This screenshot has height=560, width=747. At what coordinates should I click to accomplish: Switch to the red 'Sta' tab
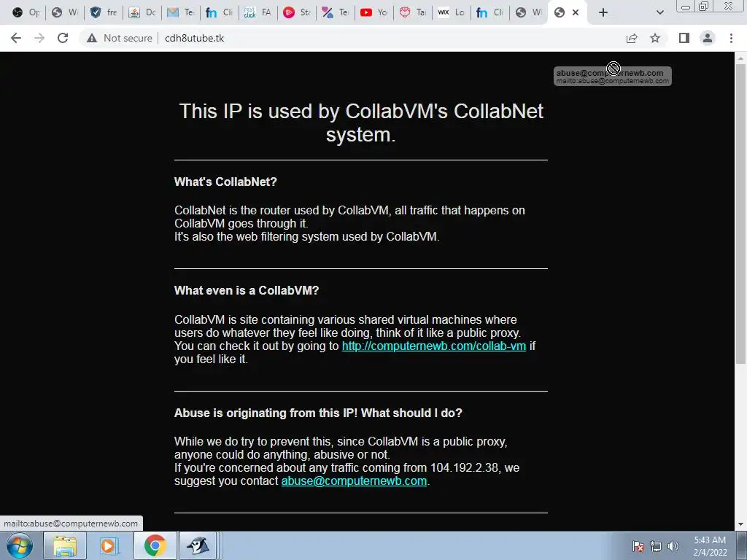click(x=296, y=12)
